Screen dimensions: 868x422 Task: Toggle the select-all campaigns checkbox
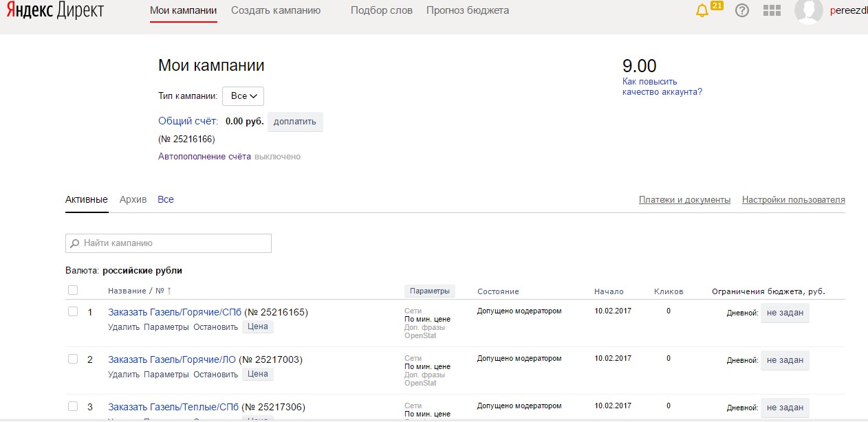tap(73, 291)
